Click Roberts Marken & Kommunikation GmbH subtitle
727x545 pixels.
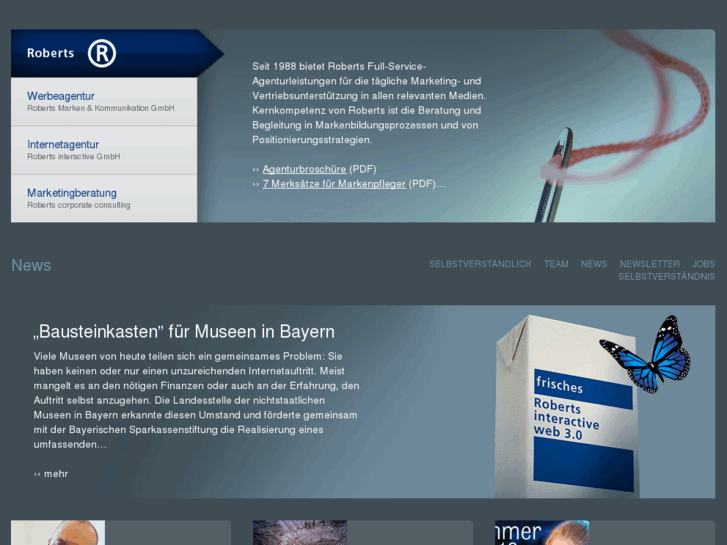[x=101, y=108]
